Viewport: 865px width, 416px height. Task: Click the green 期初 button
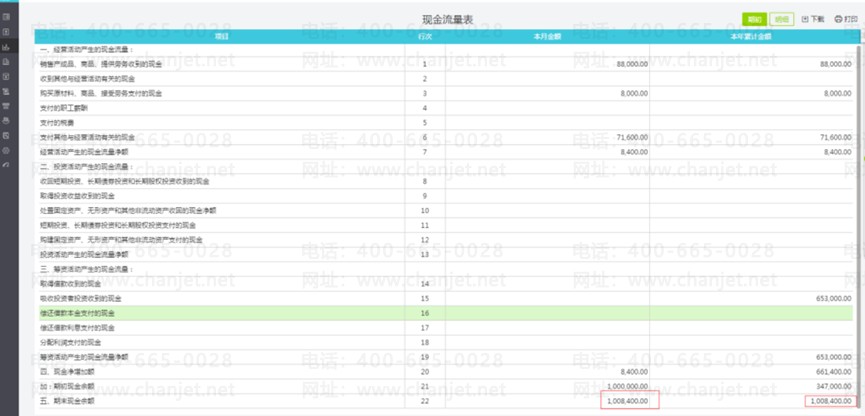[x=754, y=19]
